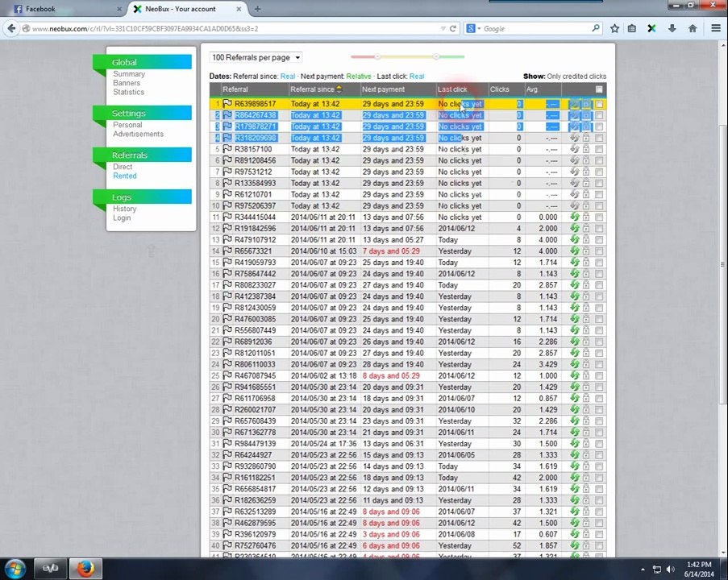Open Statistics in Global menu

(x=129, y=92)
